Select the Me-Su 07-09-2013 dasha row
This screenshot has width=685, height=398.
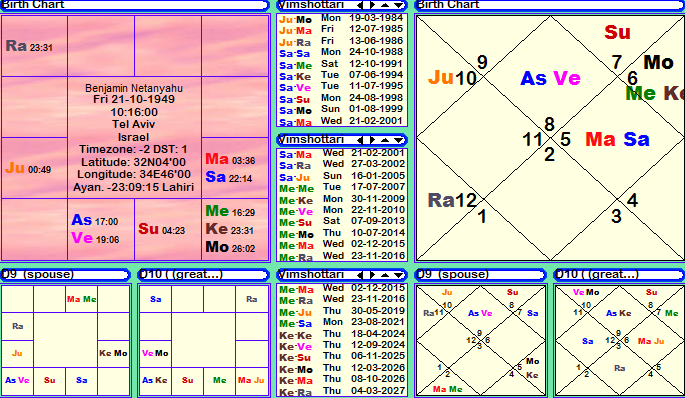pyautogui.click(x=342, y=222)
